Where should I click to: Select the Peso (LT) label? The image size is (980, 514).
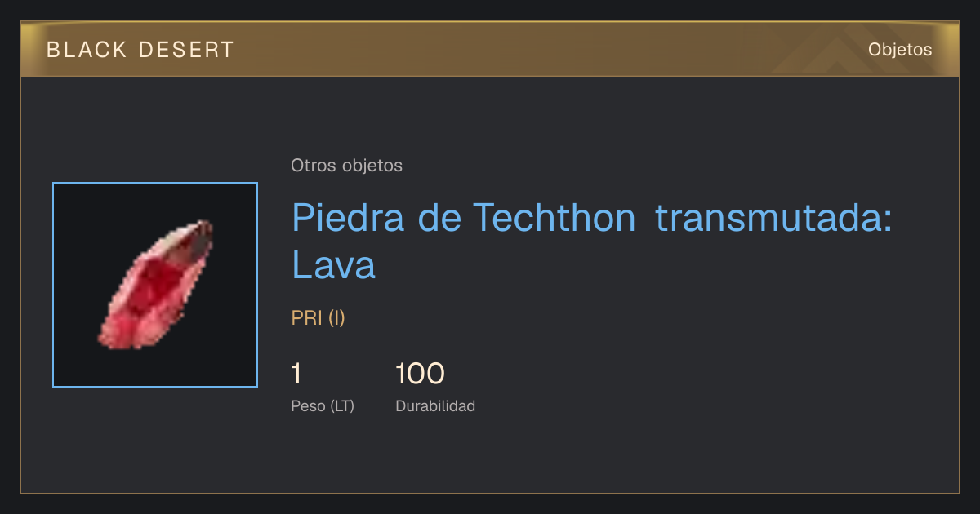323,405
